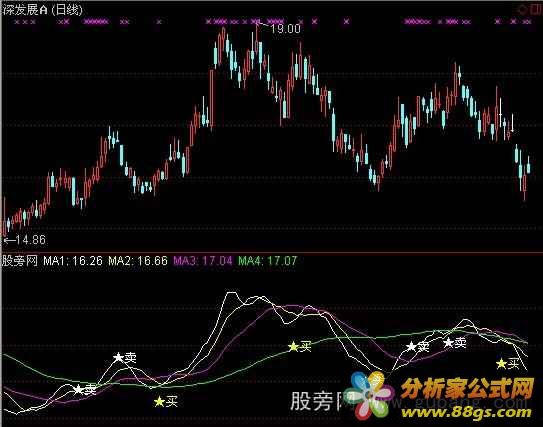Click the leftmost yellow 买 star marker
Image resolution: width=543 pixels, height=427 pixels.
(x=159, y=402)
